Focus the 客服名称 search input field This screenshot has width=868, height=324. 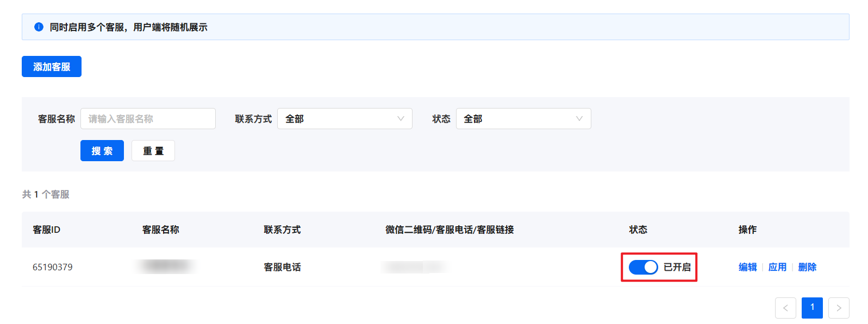click(148, 119)
